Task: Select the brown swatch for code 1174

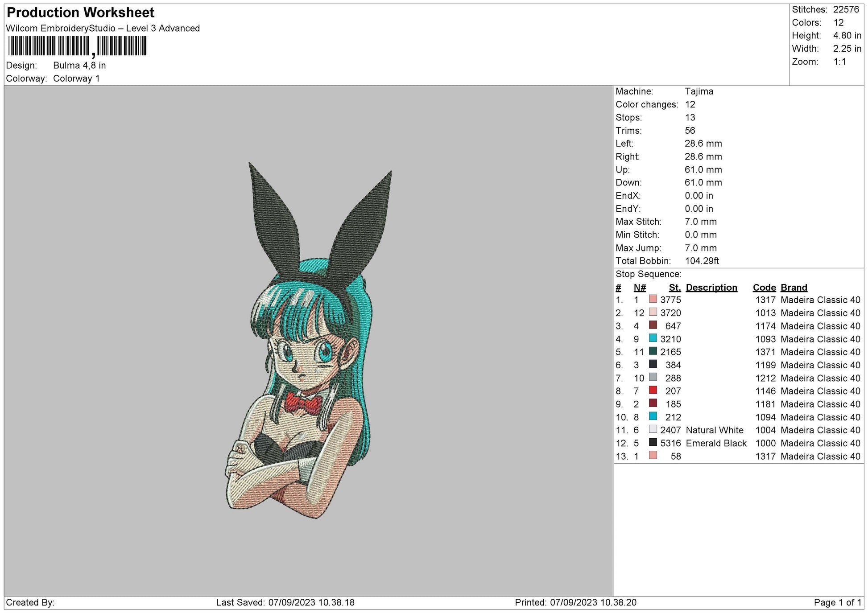Action: pyautogui.click(x=653, y=325)
